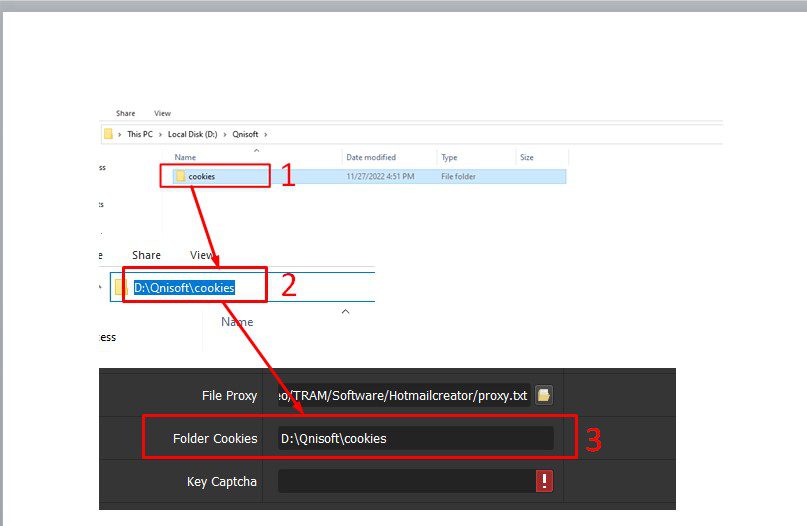807x526 pixels.
Task: Sort by Date modified column header
Action: pyautogui.click(x=371, y=157)
